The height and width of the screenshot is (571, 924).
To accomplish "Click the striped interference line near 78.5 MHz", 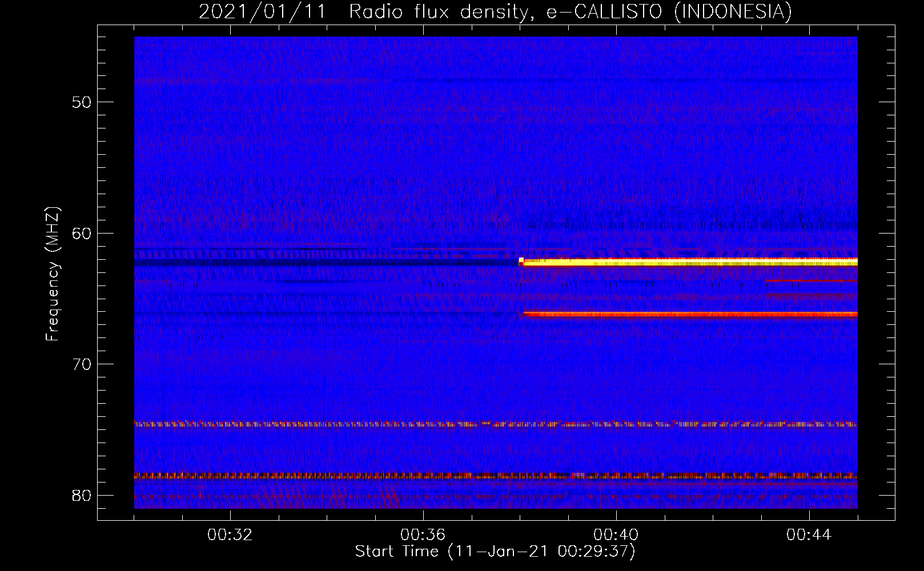I will pos(496,476).
